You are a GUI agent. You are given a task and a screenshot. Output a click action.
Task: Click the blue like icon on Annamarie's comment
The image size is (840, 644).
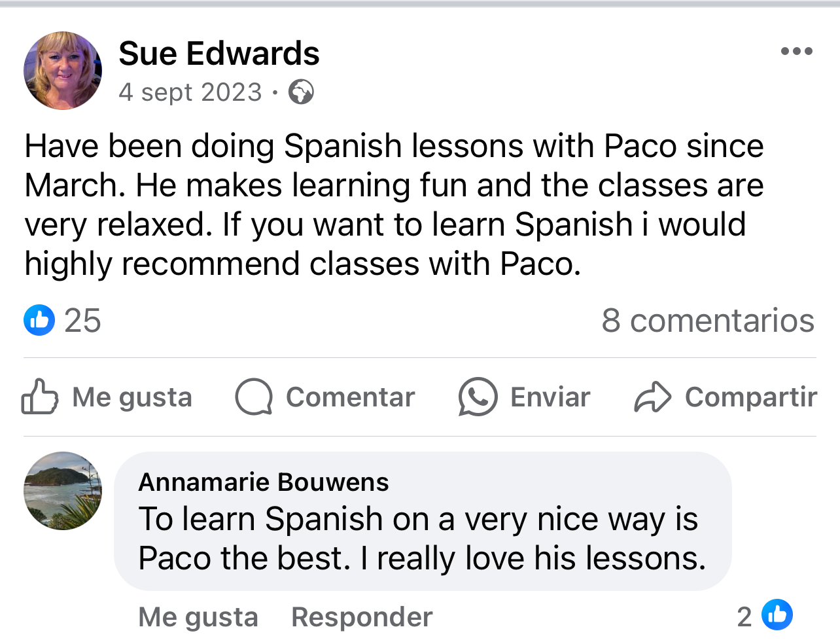coord(777,615)
